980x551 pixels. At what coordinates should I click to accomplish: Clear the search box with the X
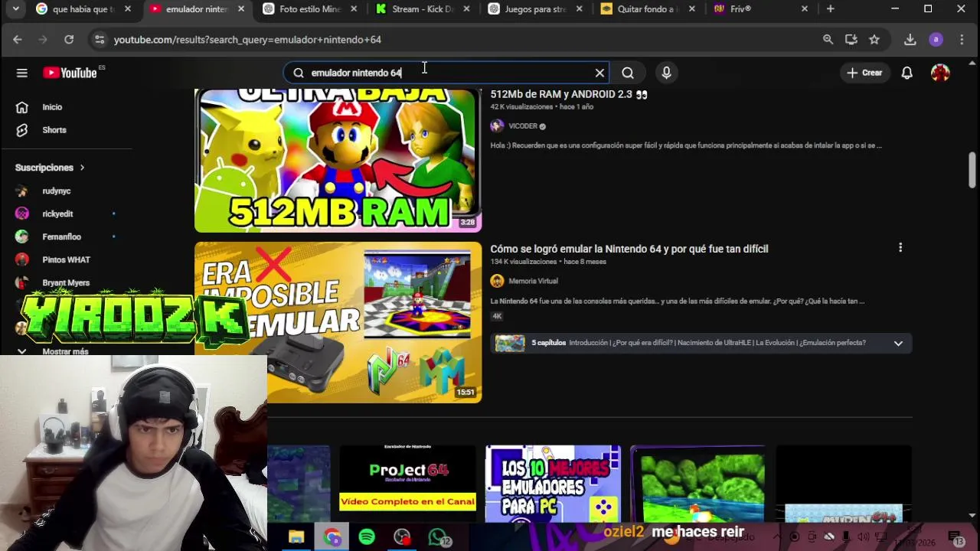[x=599, y=73]
